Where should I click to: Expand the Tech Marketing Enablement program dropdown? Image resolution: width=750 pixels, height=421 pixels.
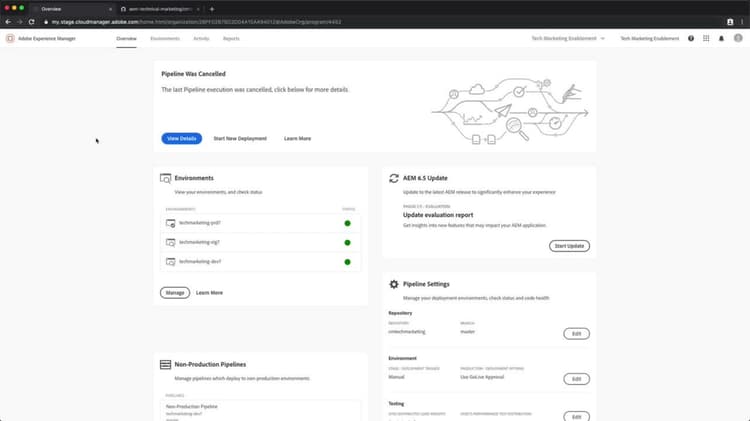pyautogui.click(x=568, y=38)
